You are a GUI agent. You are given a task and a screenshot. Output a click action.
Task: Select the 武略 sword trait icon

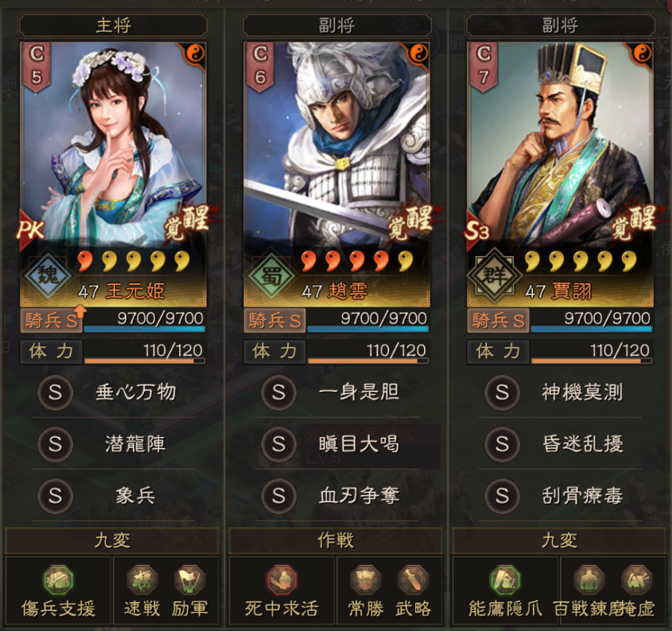413,580
